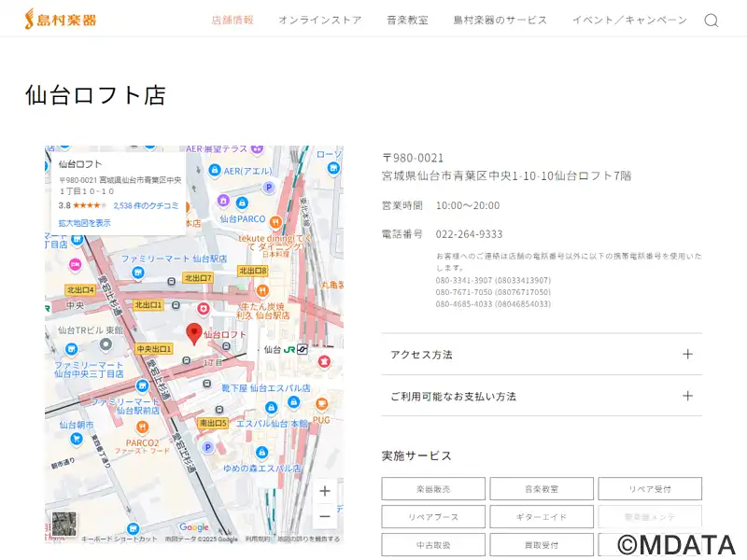Click 地図の誤りを報告する link

click(x=309, y=539)
